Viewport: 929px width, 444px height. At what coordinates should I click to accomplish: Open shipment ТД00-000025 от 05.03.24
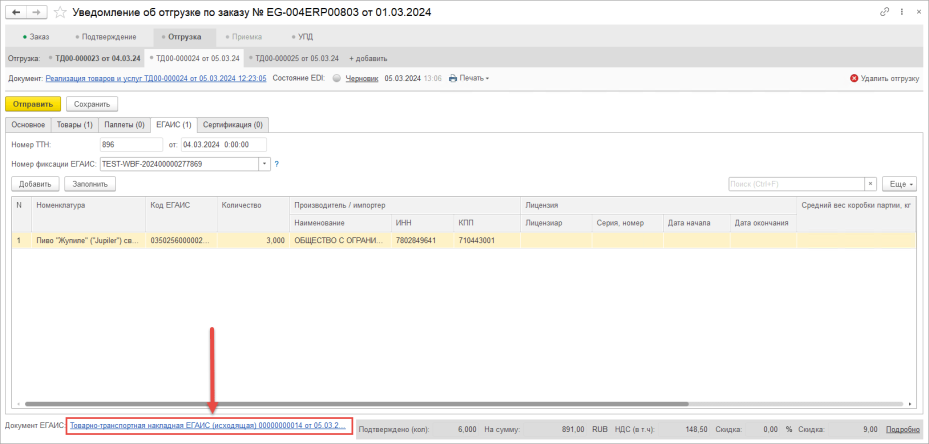click(294, 58)
